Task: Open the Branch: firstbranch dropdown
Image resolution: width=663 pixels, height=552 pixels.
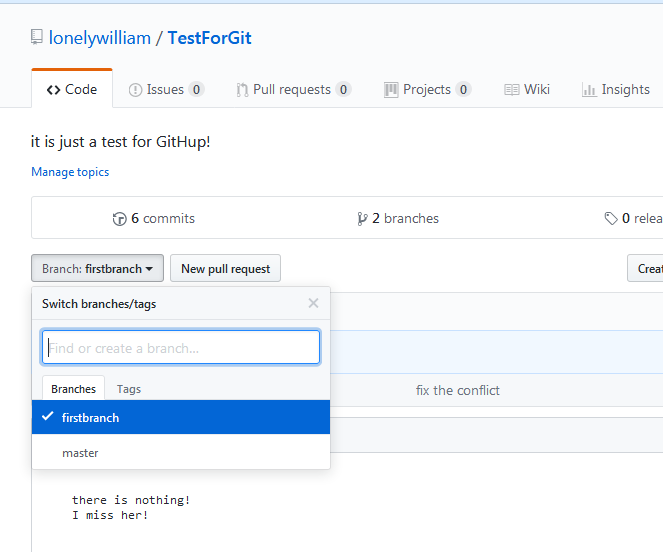Action: 97,269
